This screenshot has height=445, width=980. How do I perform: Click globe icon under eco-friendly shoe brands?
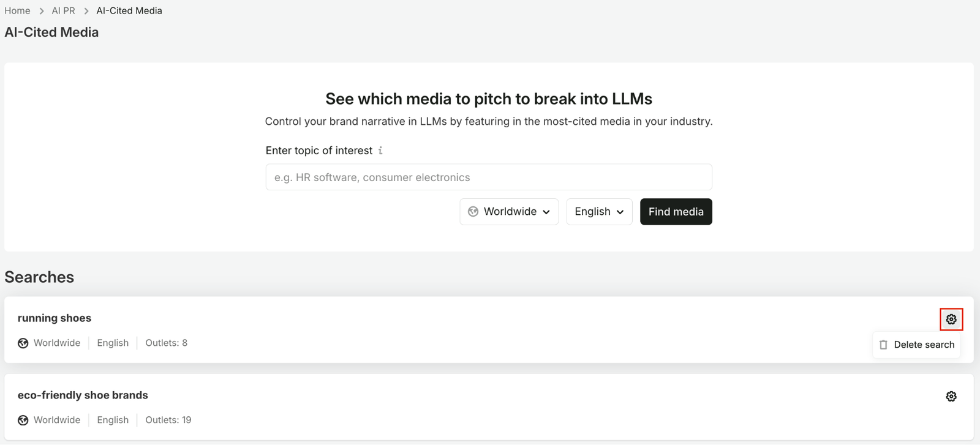coord(23,421)
